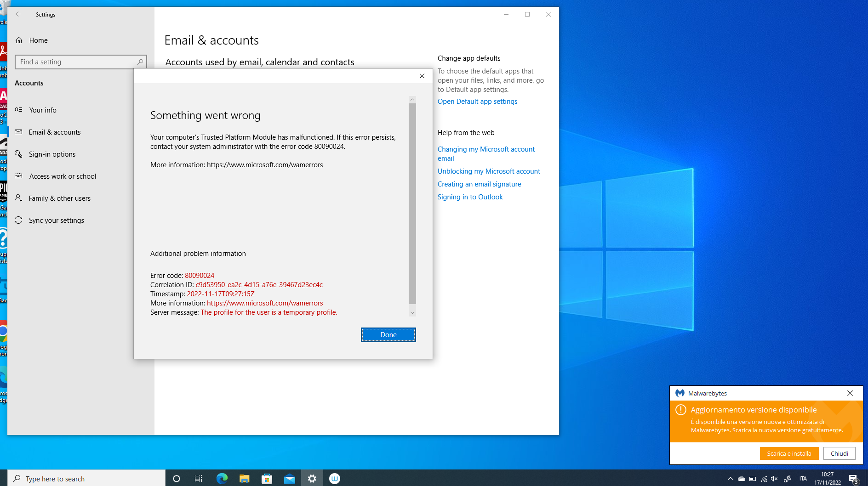Click the sync arrows icon

(18, 220)
